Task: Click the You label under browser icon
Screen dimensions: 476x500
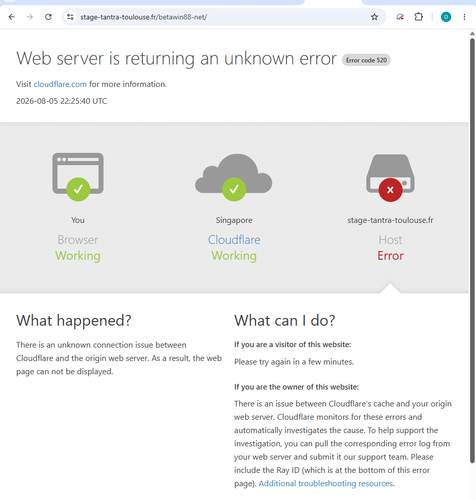Action: tap(78, 220)
